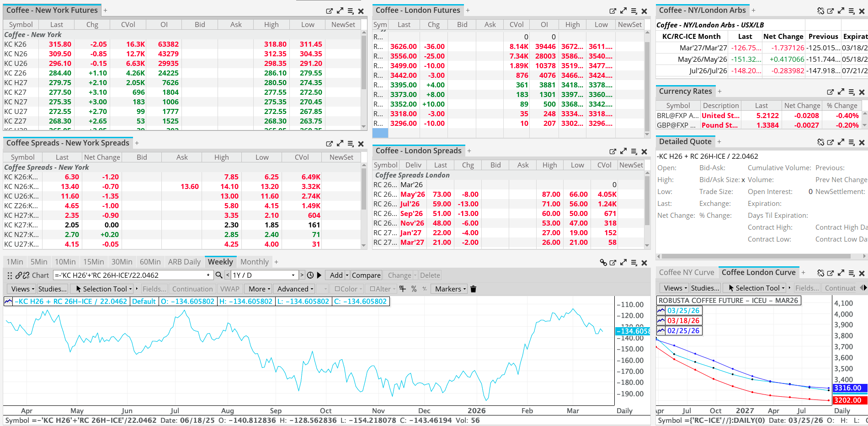Select the Coffee - London Spreads tab
This screenshot has height=426, width=868.
coord(418,151)
